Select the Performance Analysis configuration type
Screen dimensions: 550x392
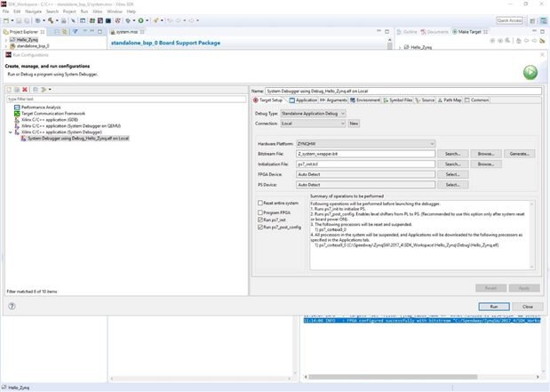pyautogui.click(x=41, y=107)
